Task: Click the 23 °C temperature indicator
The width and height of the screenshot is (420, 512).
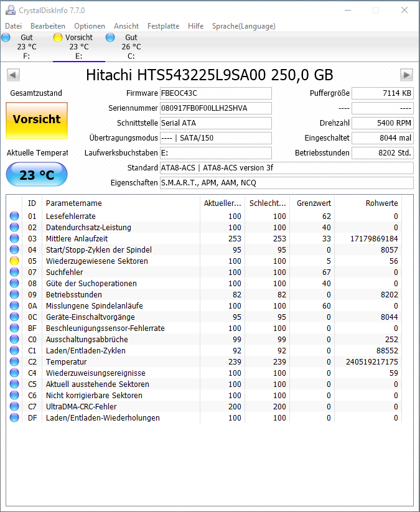Action: coord(37,175)
